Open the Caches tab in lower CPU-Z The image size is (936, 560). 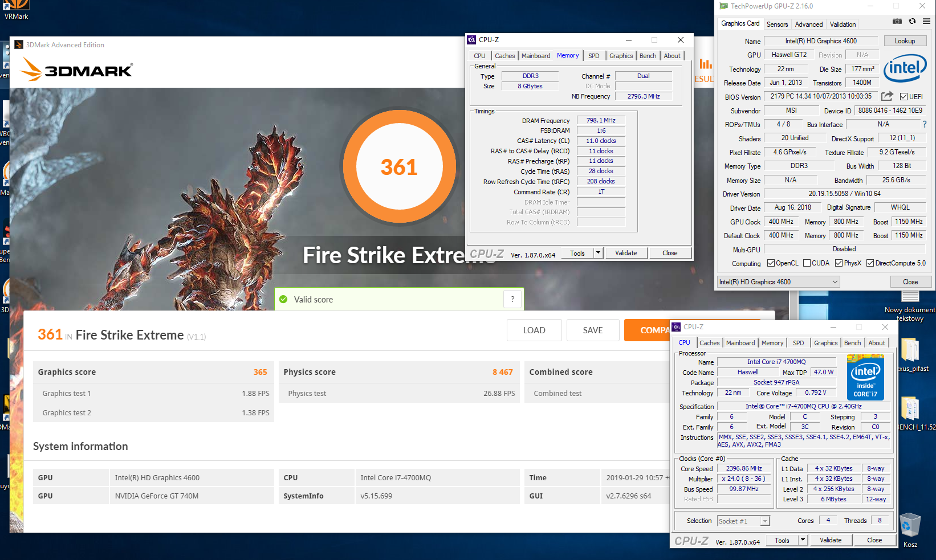[x=710, y=343]
